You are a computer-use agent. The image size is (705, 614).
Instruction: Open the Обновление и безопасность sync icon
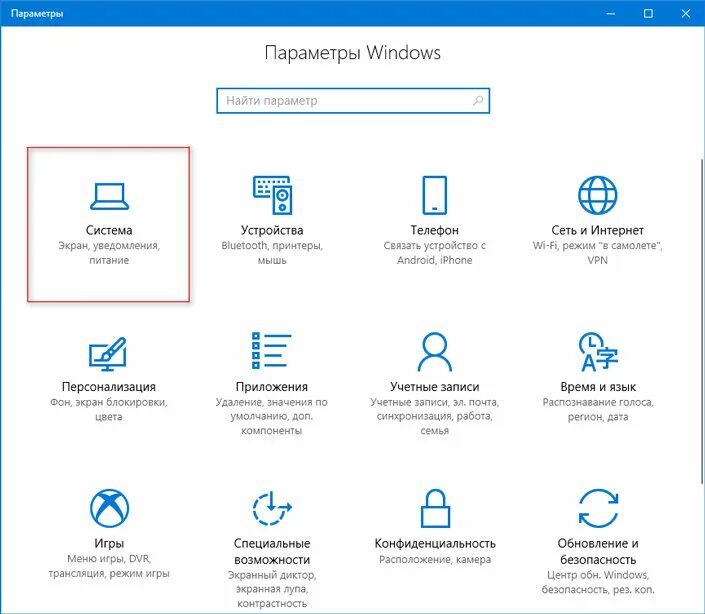598,508
